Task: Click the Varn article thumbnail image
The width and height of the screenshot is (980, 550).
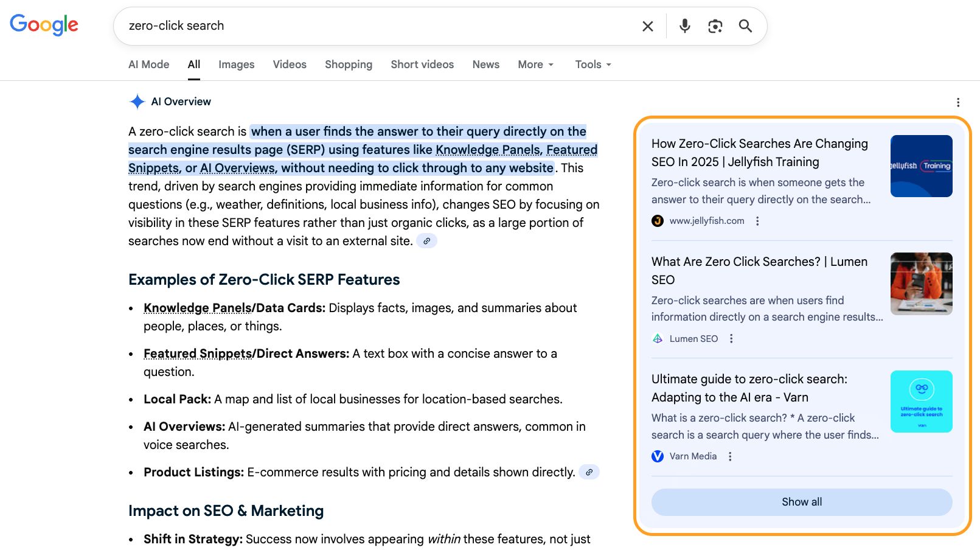Action: pos(921,402)
